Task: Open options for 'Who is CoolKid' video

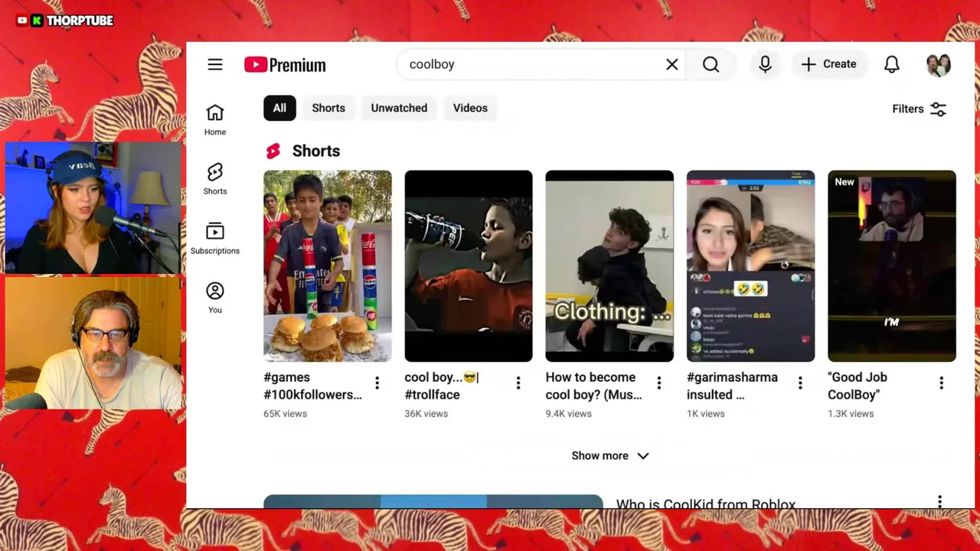Action: [939, 501]
